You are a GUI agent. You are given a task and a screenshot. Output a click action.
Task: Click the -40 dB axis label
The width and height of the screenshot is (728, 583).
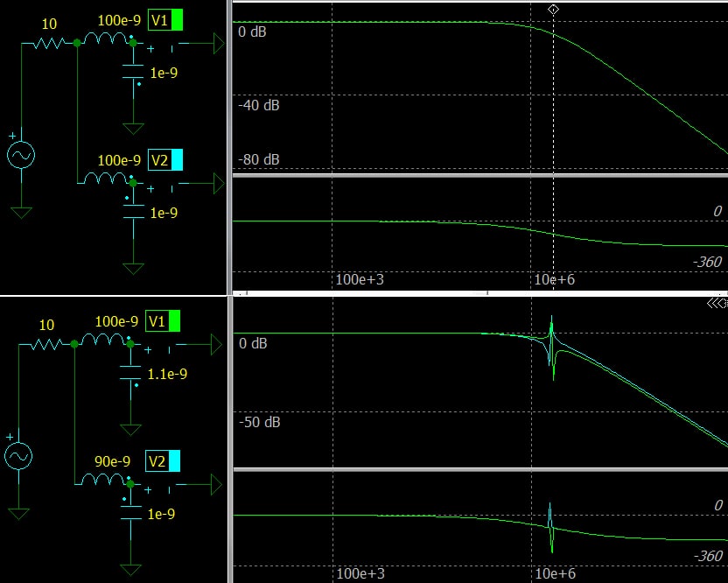coord(259,105)
